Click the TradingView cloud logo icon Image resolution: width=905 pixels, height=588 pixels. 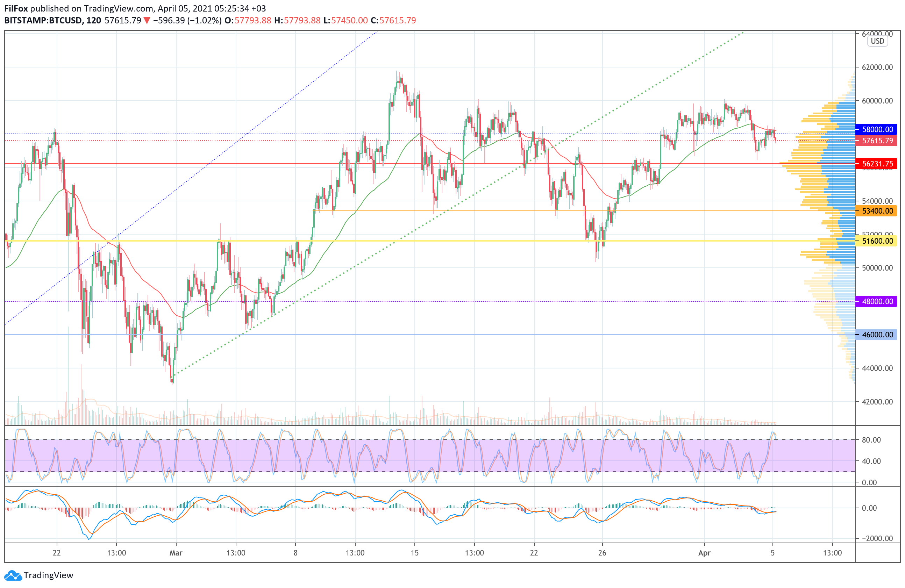pos(13,575)
